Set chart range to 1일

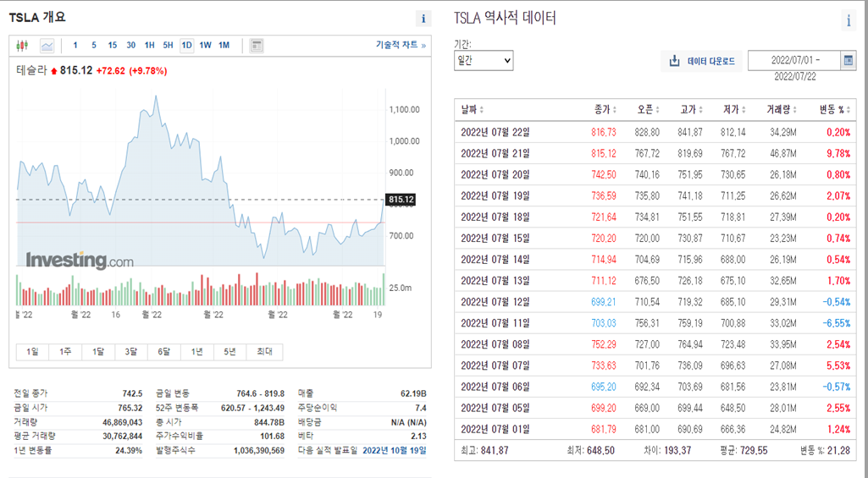[x=33, y=352]
